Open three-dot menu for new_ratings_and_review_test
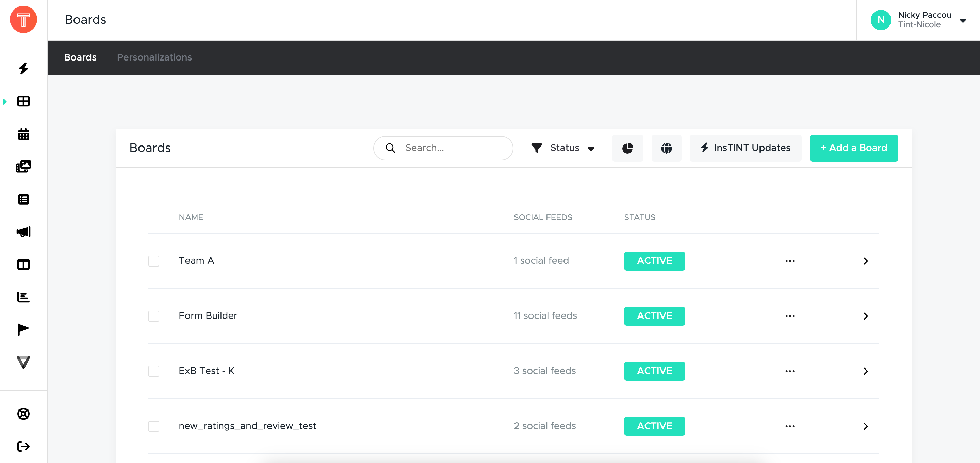980x463 pixels. (x=790, y=427)
